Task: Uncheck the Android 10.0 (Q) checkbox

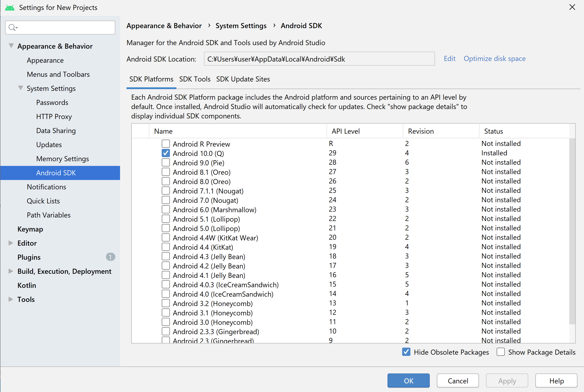Action: coord(166,153)
